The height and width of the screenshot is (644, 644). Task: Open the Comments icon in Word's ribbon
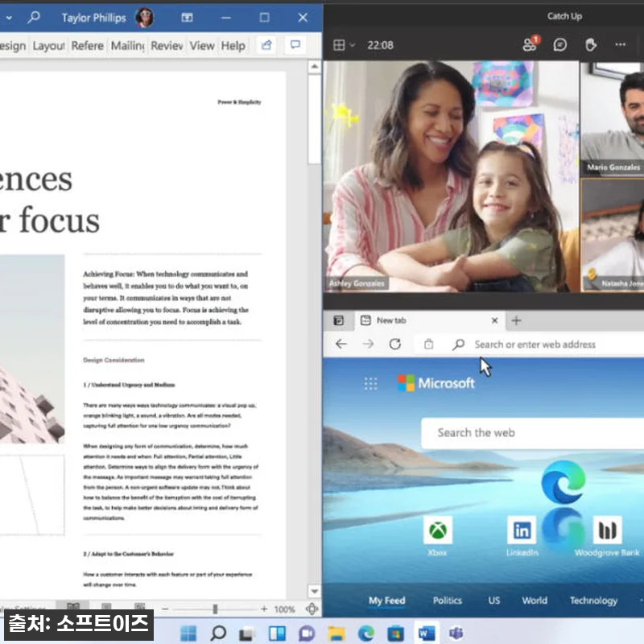295,45
